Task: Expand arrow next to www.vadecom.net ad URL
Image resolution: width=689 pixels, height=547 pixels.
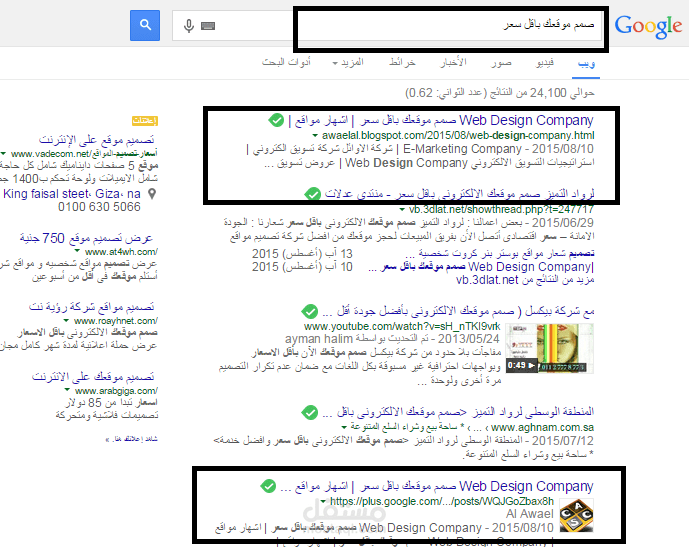Action: click(x=3, y=154)
